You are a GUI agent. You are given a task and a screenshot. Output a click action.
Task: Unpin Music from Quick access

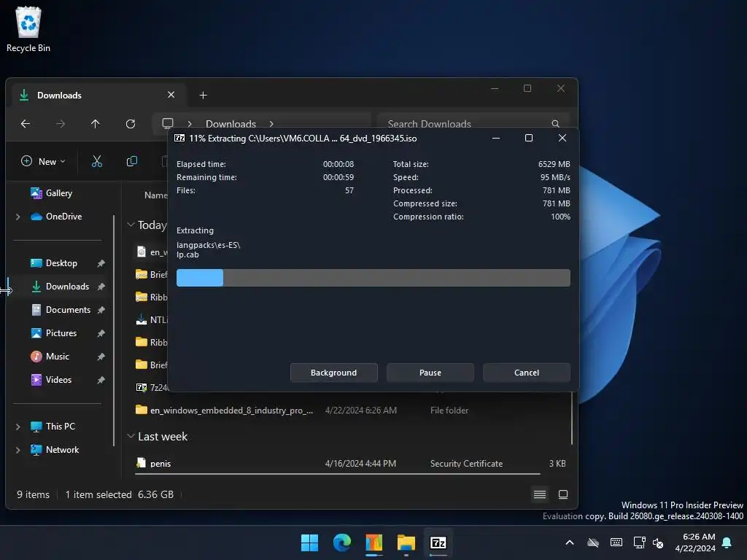click(x=101, y=357)
